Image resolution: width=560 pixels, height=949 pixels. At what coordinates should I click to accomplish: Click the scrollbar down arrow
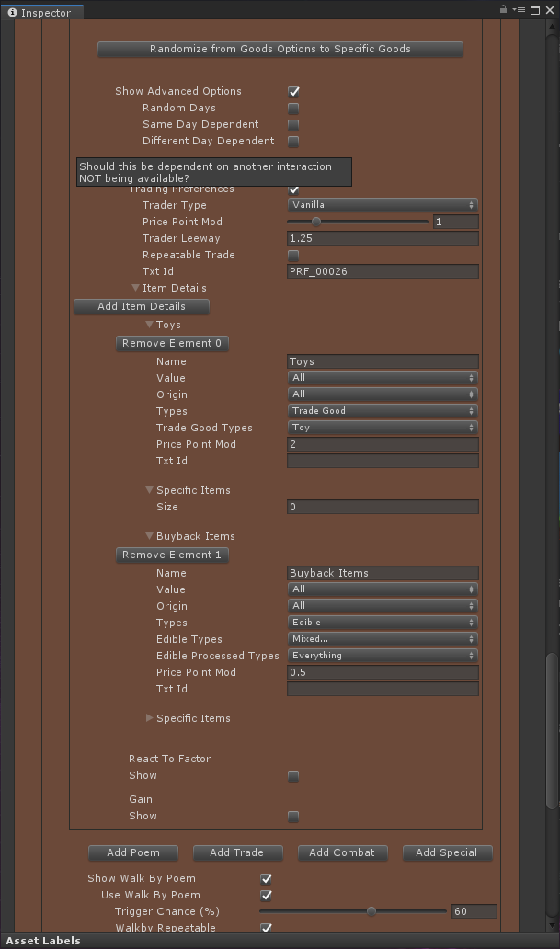click(552, 925)
